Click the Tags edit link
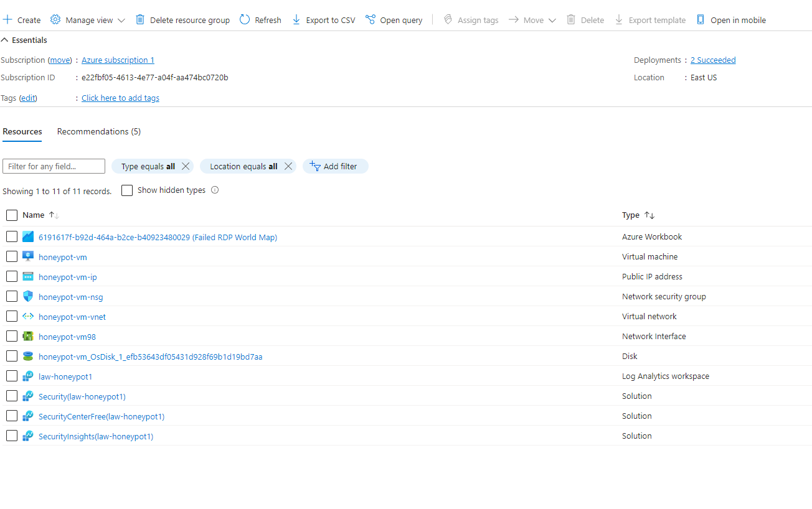The image size is (812, 509). point(28,98)
